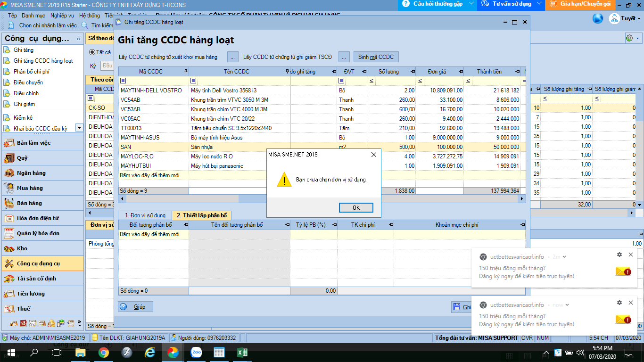Browse CCDC from xuất kho/mua hàng vouchers
Image resolution: width=644 pixels, height=362 pixels.
(x=233, y=57)
